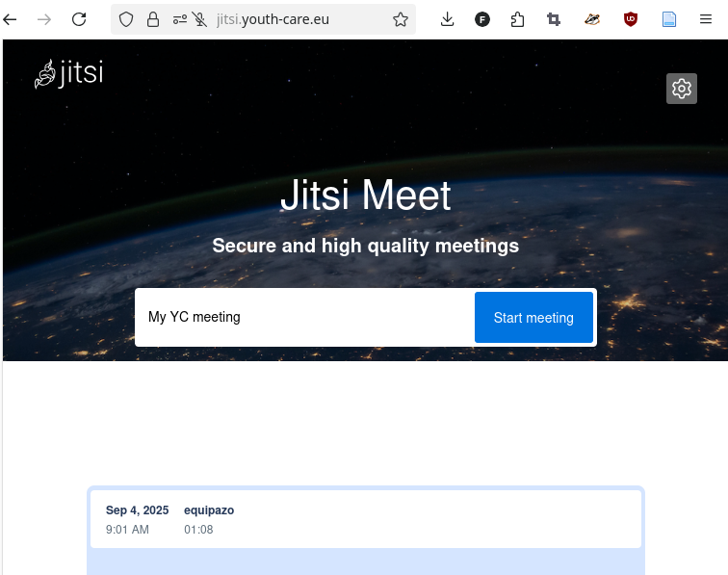The height and width of the screenshot is (575, 728).
Task: Open tracking protection shield icon
Action: click(126, 19)
